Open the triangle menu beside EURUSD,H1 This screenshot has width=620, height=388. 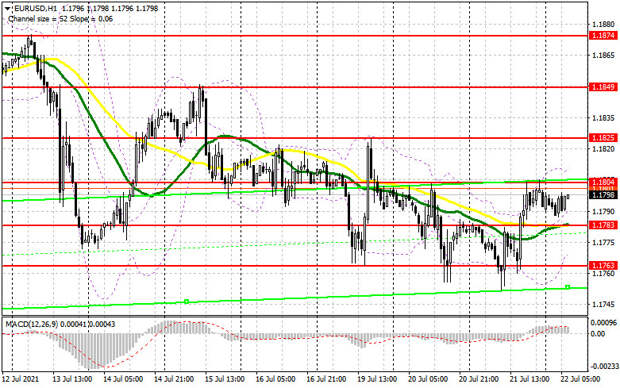[7, 8]
